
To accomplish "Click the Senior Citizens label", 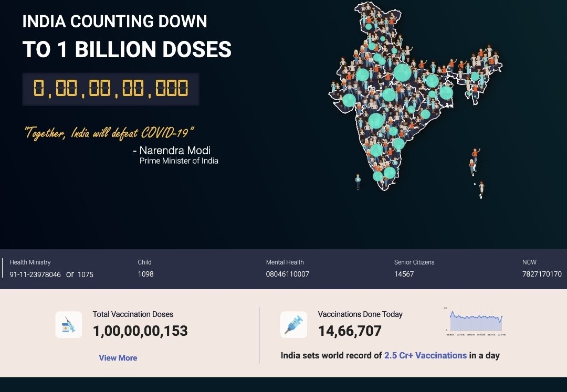I will (414, 262).
